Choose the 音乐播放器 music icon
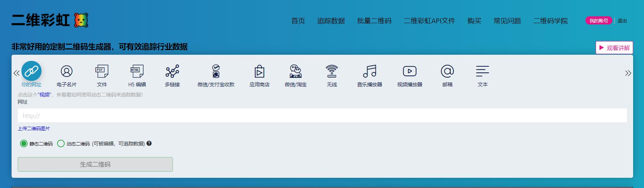The width and height of the screenshot is (644, 188). pos(370,71)
